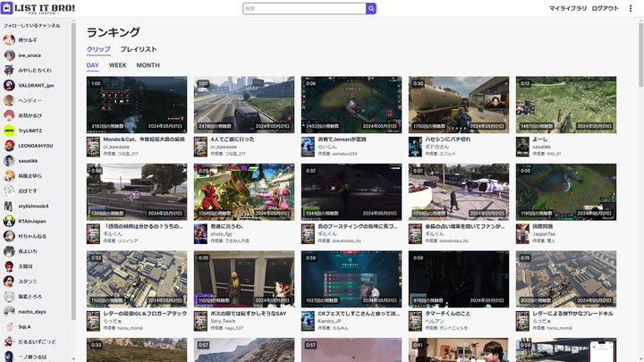
Task: Click game box art beside CRフェス clip
Action: click(x=308, y=321)
